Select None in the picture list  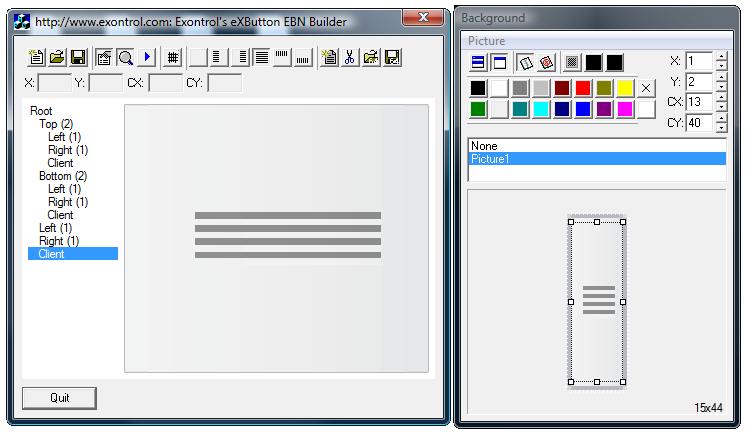(x=484, y=146)
